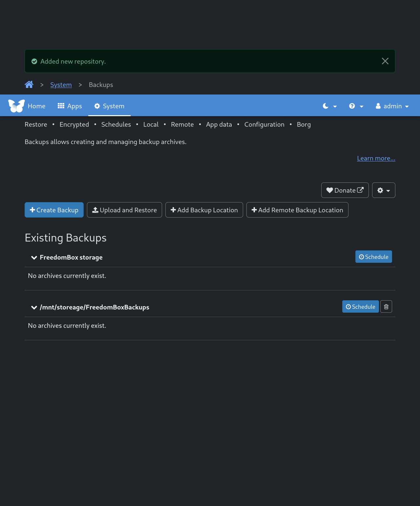The image size is (420, 506).
Task: Go to the System tab in navbar
Action: 109,106
